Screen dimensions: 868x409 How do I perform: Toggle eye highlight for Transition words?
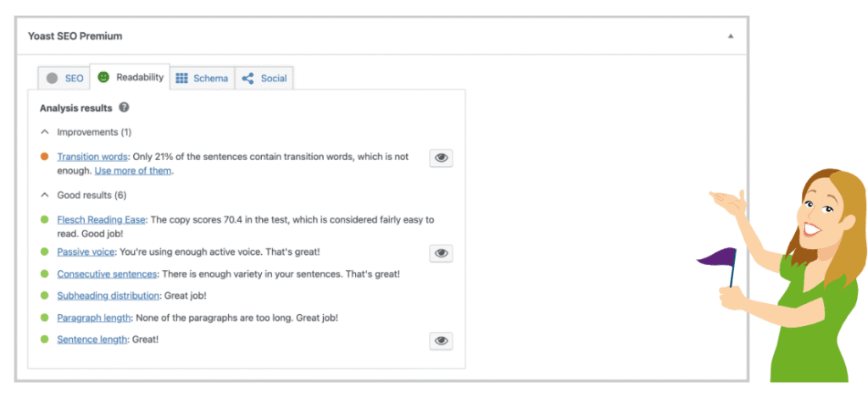click(441, 158)
